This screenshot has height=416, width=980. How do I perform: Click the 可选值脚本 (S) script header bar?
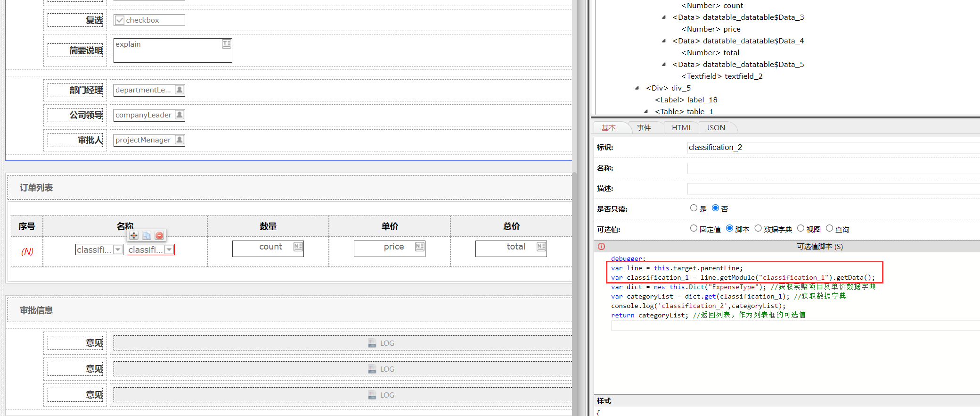click(787, 247)
